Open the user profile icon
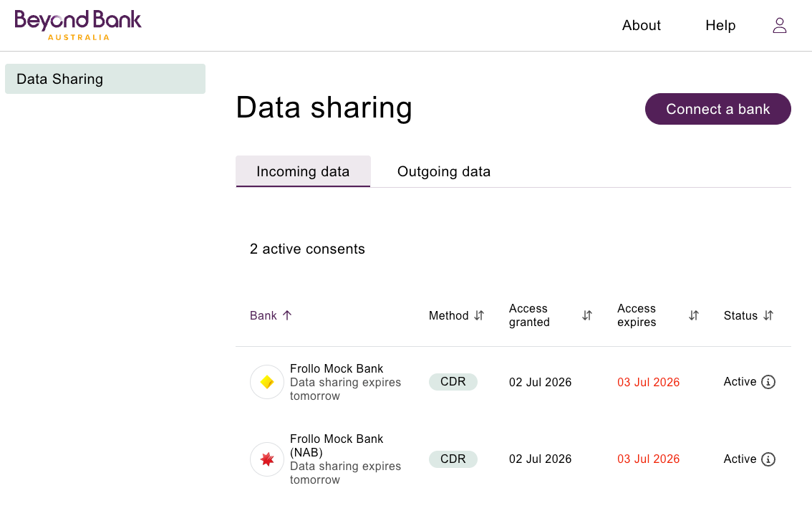This screenshot has width=812, height=531. coord(779,25)
